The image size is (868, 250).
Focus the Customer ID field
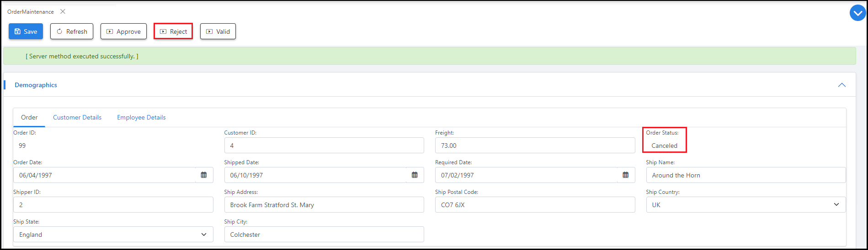(324, 146)
